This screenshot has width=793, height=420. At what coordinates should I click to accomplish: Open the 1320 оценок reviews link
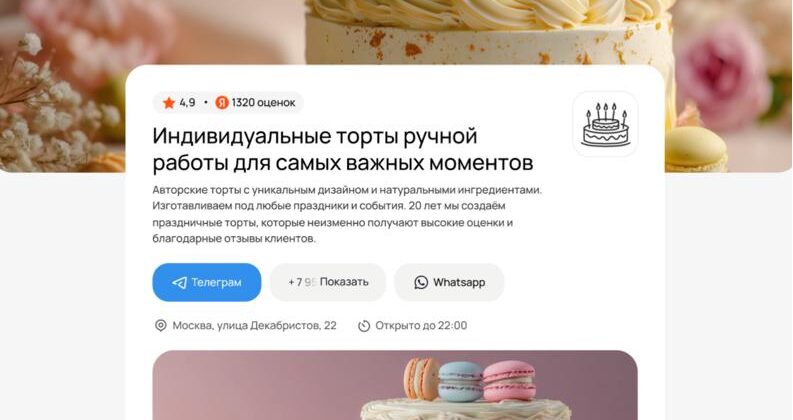pyautogui.click(x=263, y=103)
